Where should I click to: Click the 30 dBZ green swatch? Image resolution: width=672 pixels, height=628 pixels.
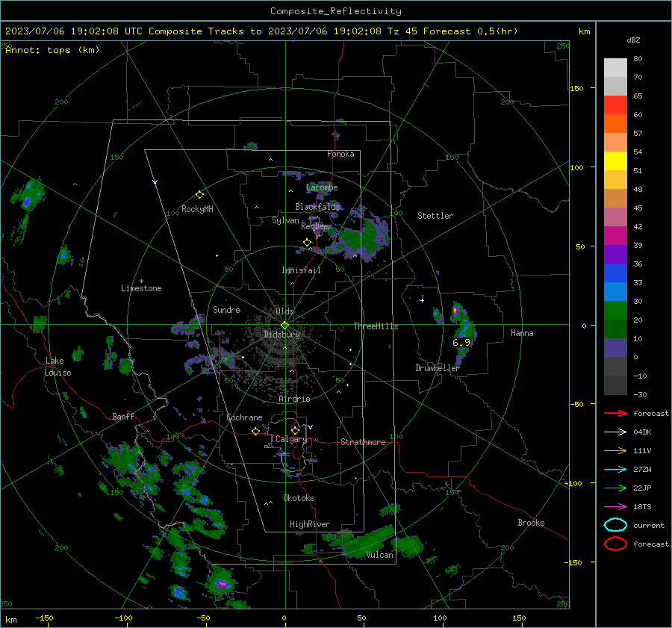615,310
